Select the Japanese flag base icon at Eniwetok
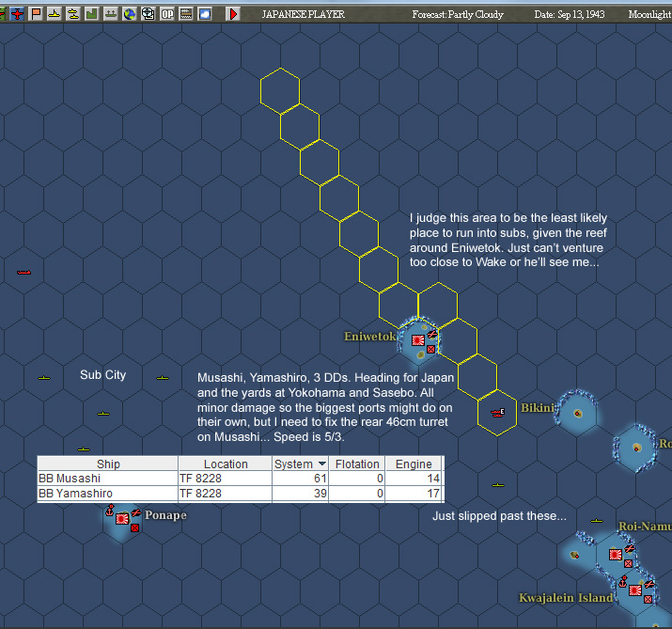Image resolution: width=672 pixels, height=629 pixels. point(418,340)
